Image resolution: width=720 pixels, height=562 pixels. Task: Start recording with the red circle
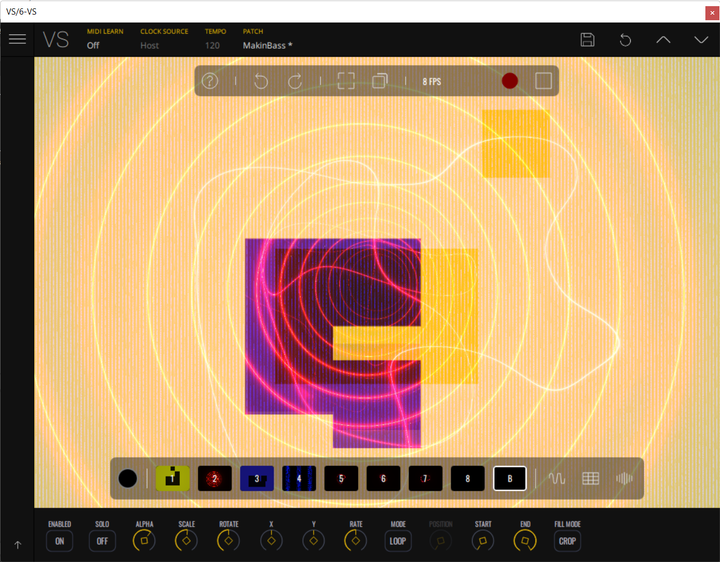[x=510, y=81]
